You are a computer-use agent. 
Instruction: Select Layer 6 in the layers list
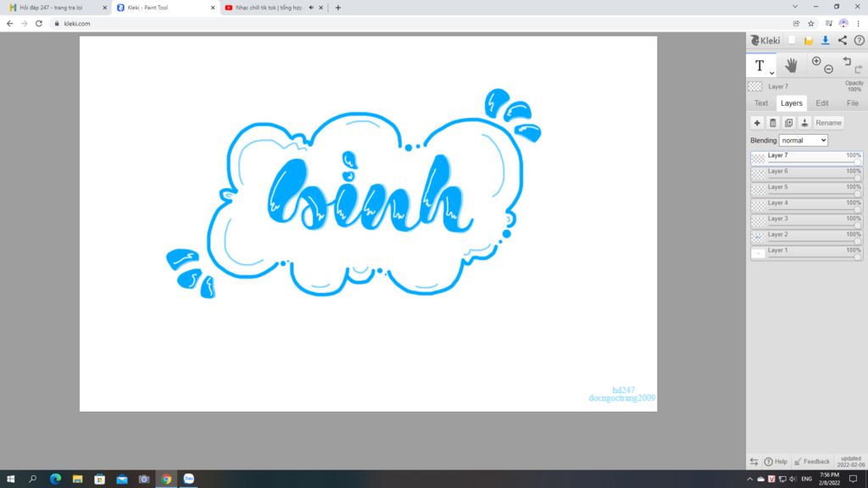(x=807, y=175)
